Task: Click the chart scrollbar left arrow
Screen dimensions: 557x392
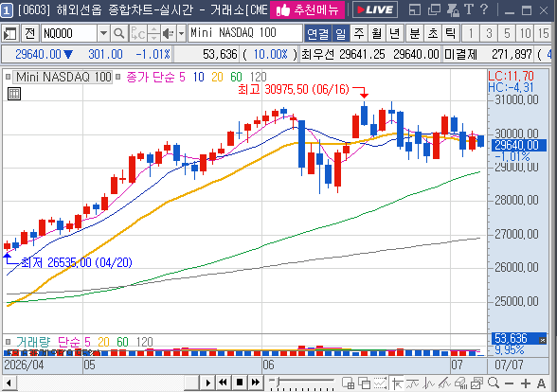Action: [9, 383]
